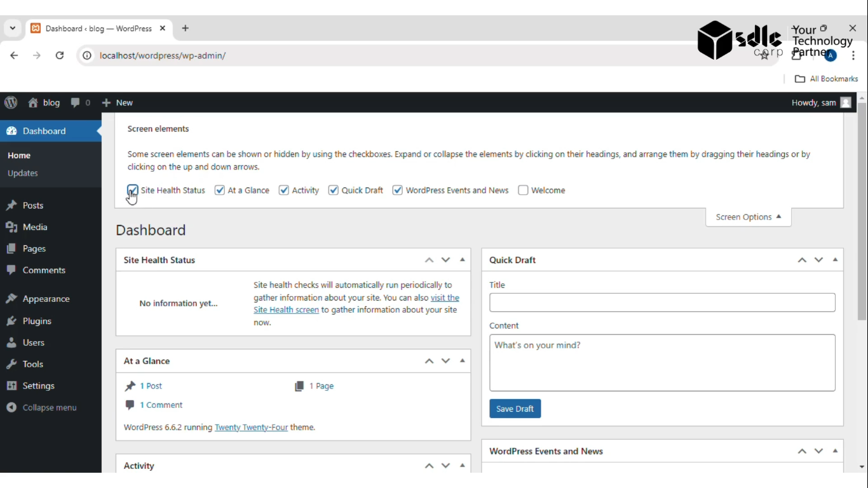The image size is (868, 488).
Task: Collapse the Screen Options panel
Action: click(748, 217)
